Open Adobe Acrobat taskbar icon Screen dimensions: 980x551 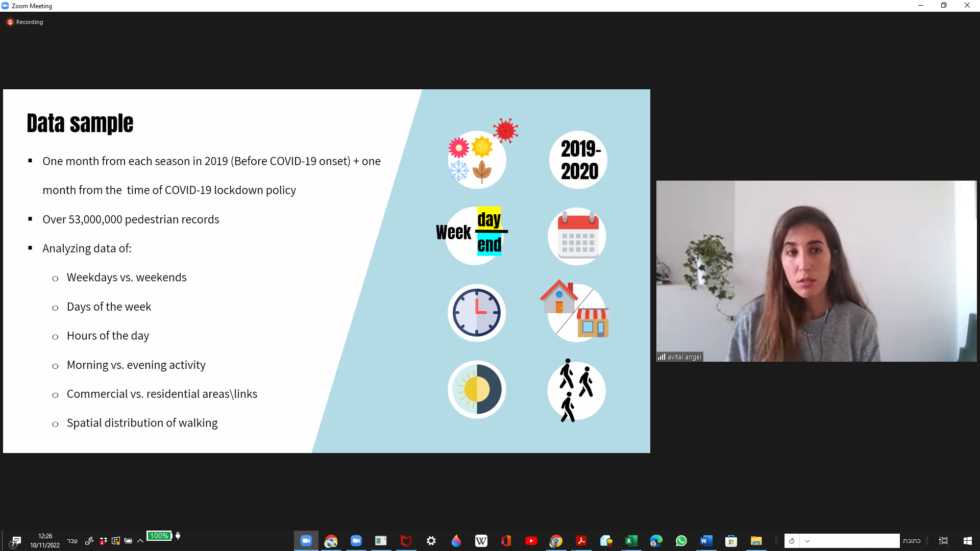click(581, 541)
